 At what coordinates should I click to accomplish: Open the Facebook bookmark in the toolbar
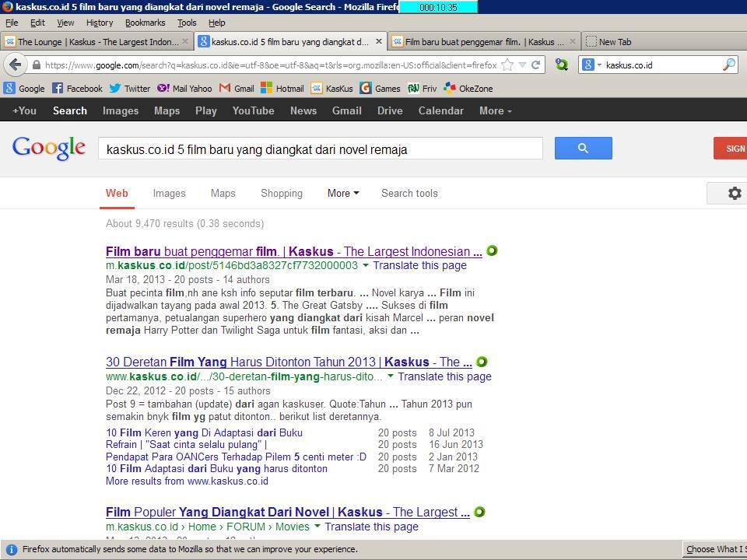tap(77, 89)
